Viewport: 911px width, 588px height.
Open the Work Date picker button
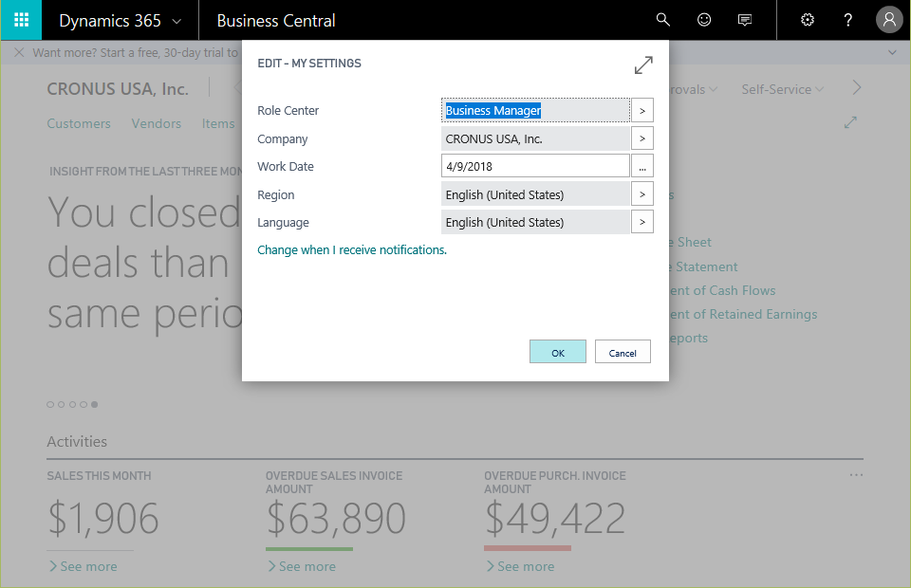[642, 166]
